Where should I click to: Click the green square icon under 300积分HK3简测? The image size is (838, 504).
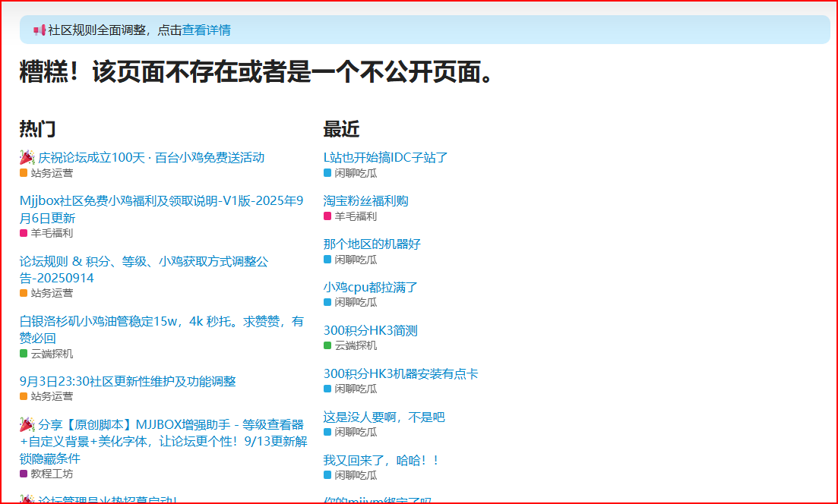[327, 345]
